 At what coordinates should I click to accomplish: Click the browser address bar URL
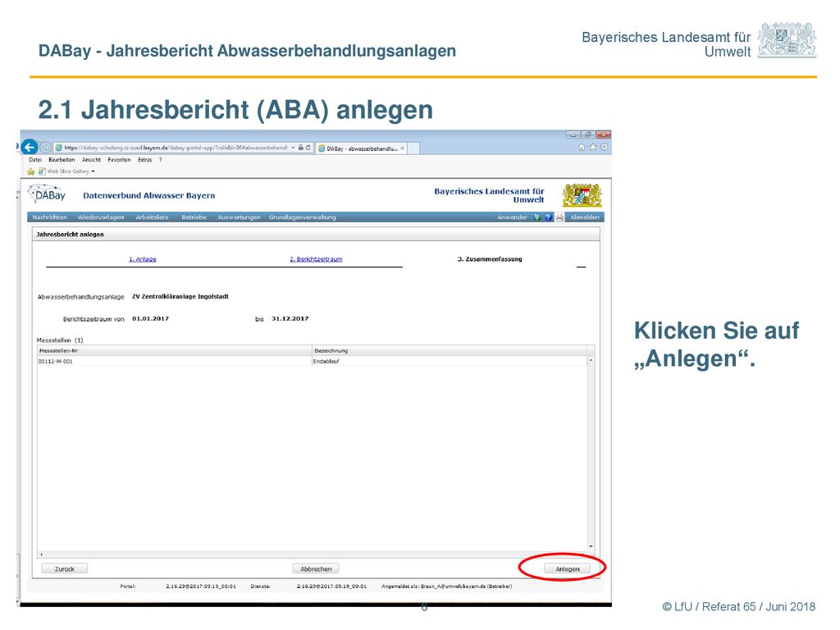(176, 148)
